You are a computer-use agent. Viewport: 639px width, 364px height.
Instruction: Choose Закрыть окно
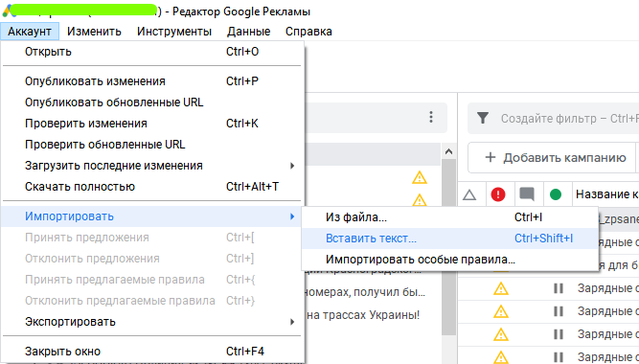click(x=152, y=352)
